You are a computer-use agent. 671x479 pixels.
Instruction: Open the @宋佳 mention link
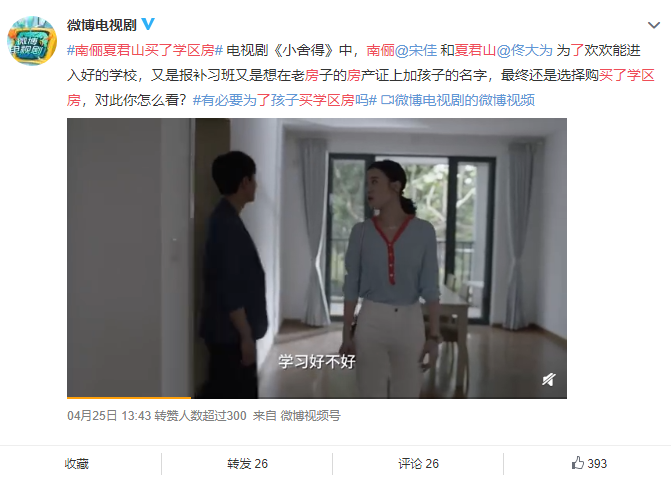point(416,51)
